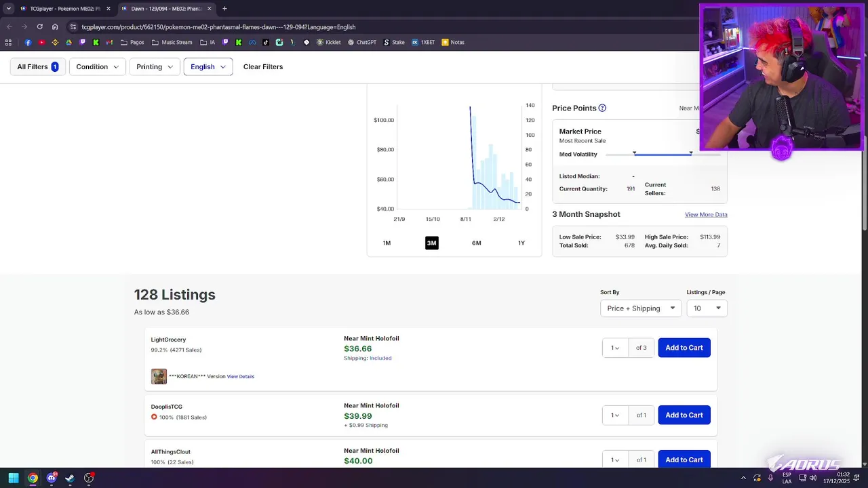Open volume control in system tray
This screenshot has width=868, height=488.
(x=813, y=478)
